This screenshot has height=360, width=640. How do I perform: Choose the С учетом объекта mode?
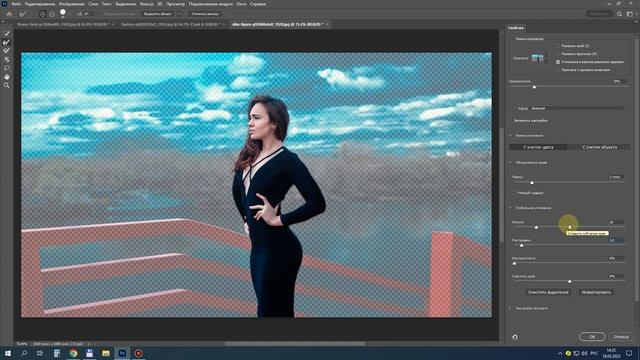[599, 147]
